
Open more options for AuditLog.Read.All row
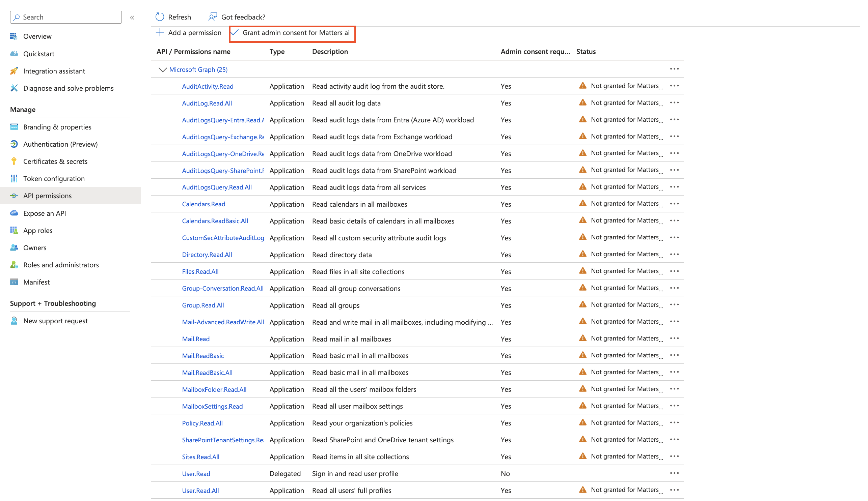(674, 102)
